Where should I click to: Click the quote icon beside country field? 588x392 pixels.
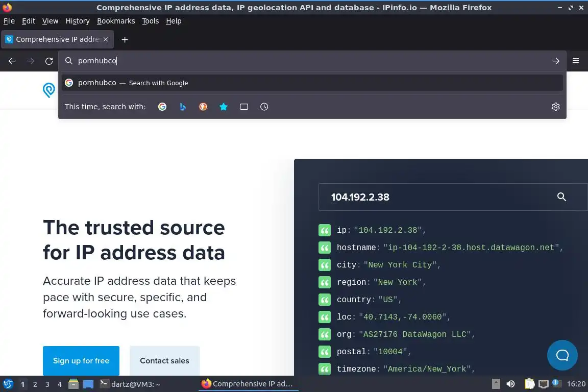(325, 300)
